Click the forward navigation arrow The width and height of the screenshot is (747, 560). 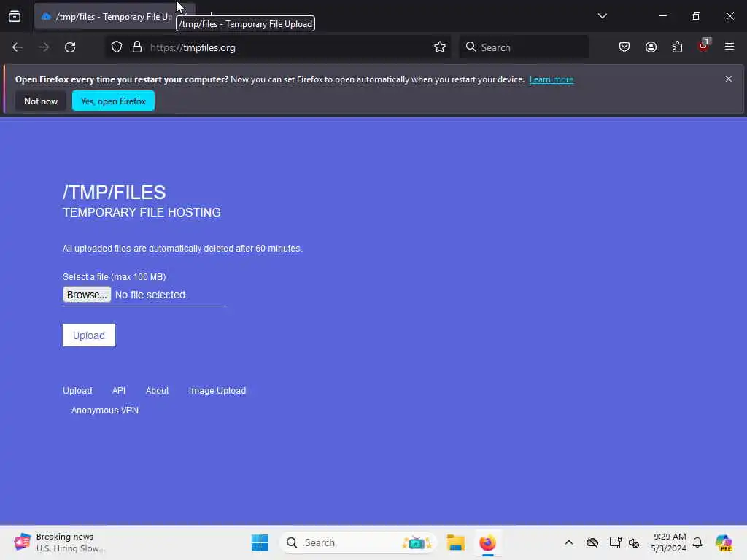(44, 47)
